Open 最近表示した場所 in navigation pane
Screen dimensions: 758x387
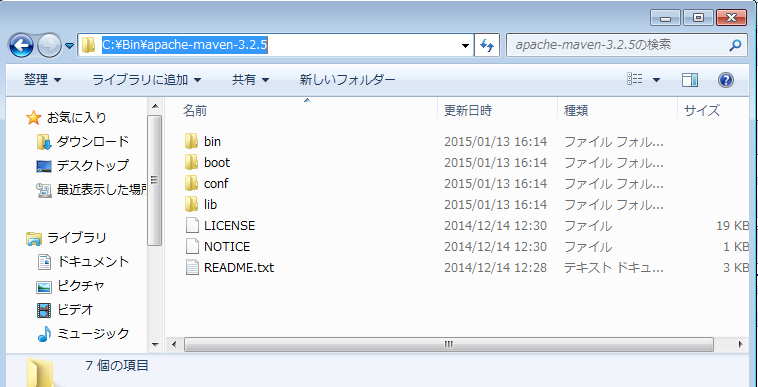tap(101, 190)
